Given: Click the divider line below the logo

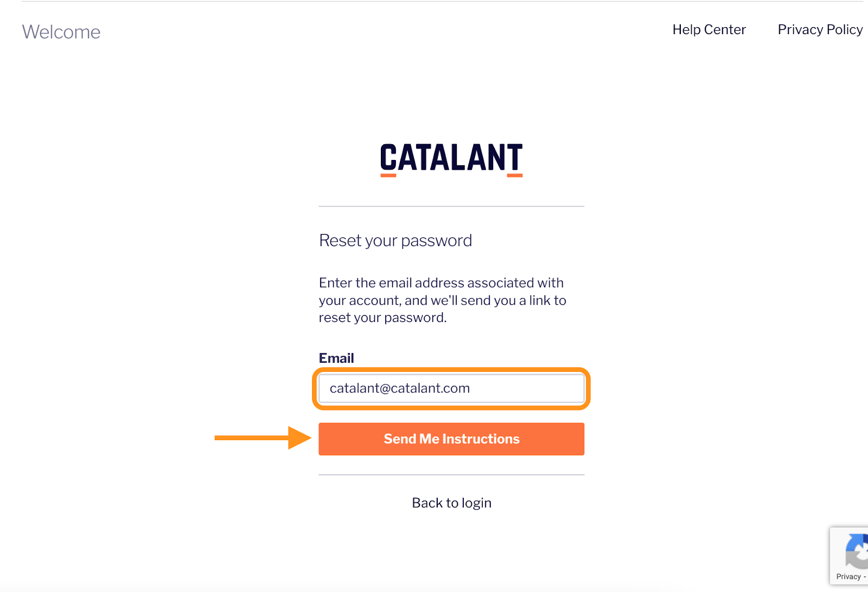Looking at the screenshot, I should coord(451,206).
